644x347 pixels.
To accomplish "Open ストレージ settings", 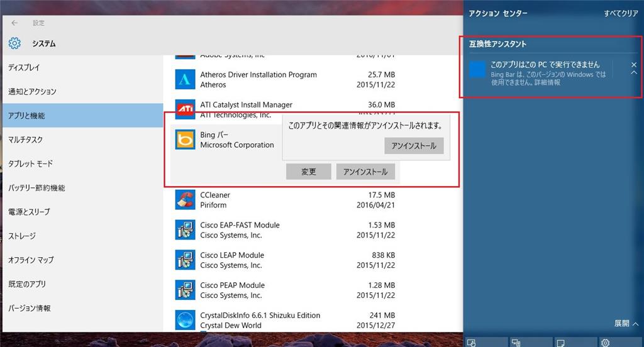I will (x=82, y=236).
